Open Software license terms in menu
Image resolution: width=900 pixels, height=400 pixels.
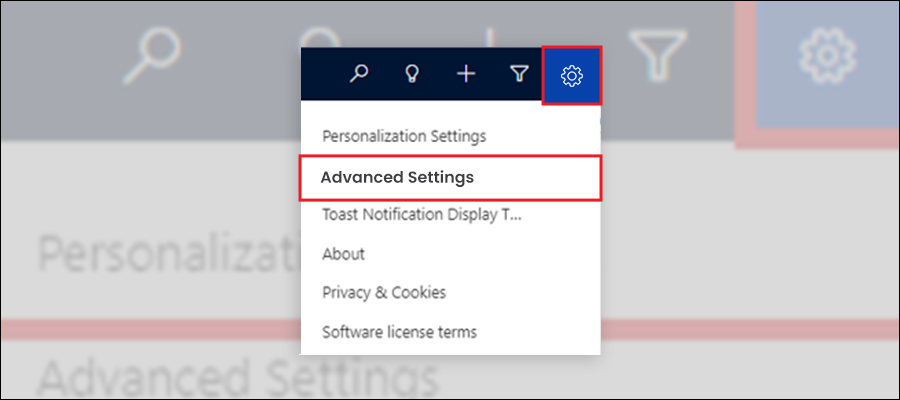399,332
